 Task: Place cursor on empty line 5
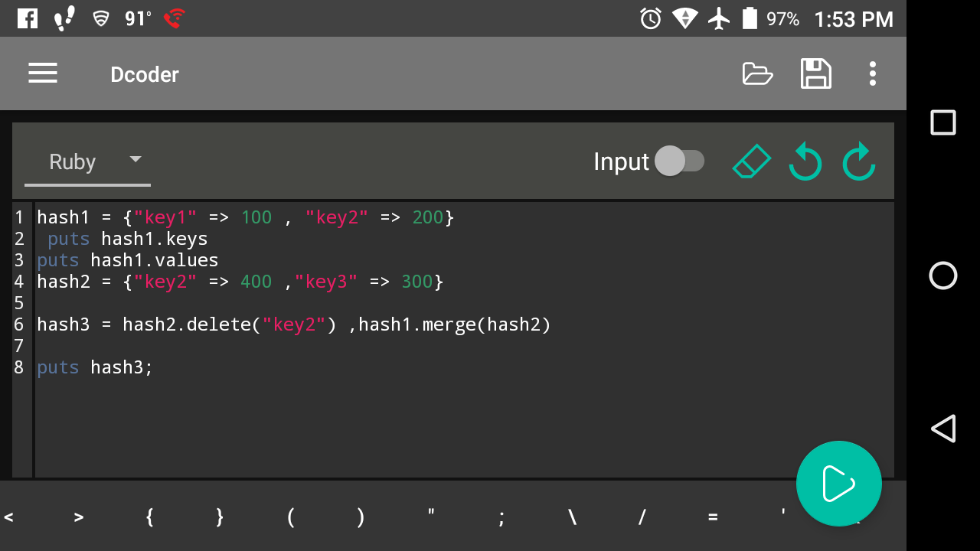(230, 303)
